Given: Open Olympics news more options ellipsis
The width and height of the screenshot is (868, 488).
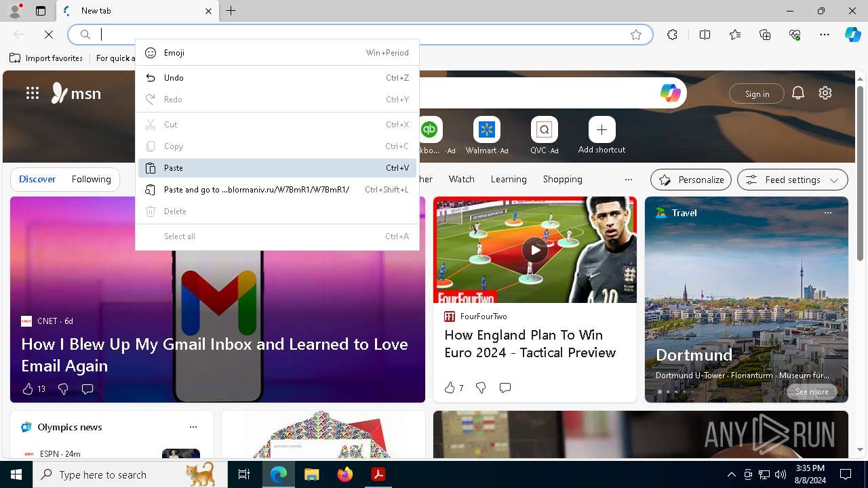Looking at the screenshot, I should [193, 427].
